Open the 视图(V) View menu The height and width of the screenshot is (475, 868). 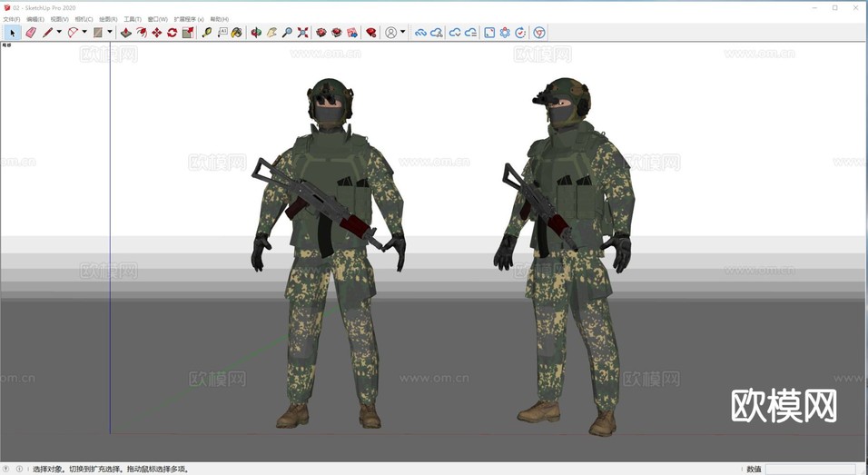click(x=60, y=19)
